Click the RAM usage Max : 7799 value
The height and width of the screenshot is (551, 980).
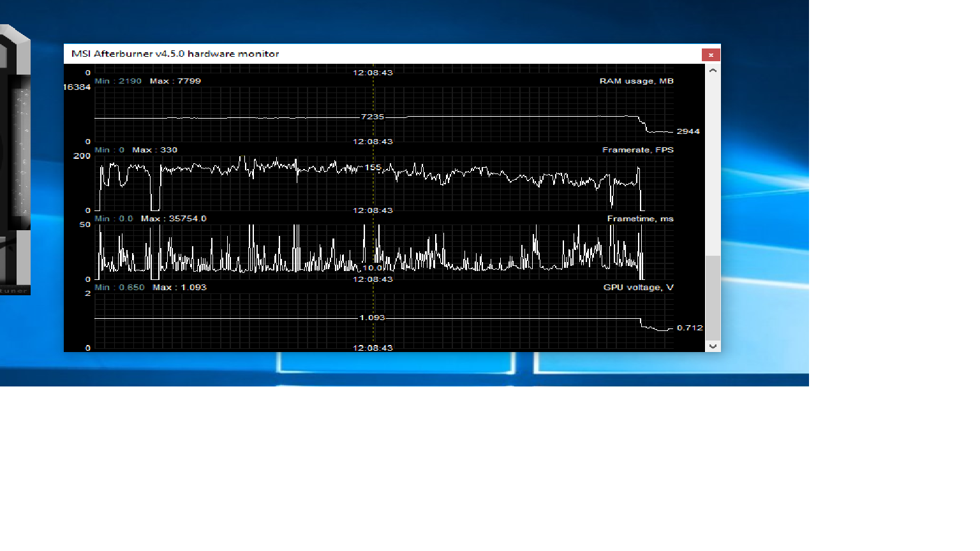click(x=175, y=81)
